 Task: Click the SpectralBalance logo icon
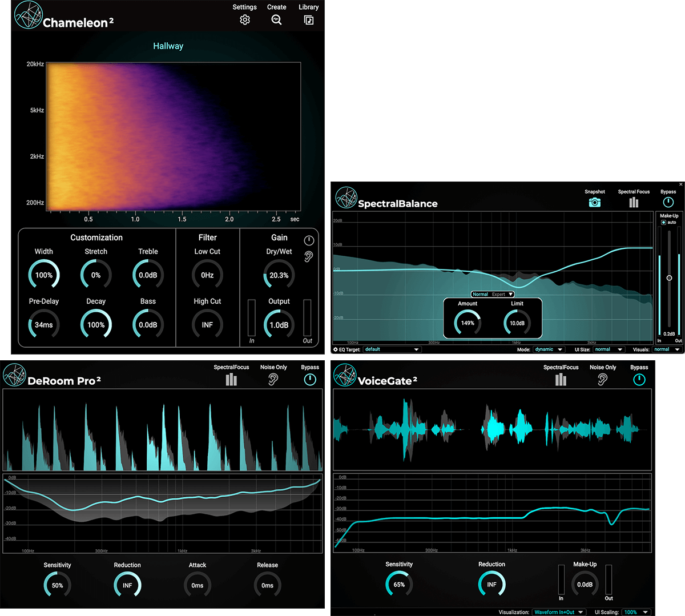click(346, 198)
